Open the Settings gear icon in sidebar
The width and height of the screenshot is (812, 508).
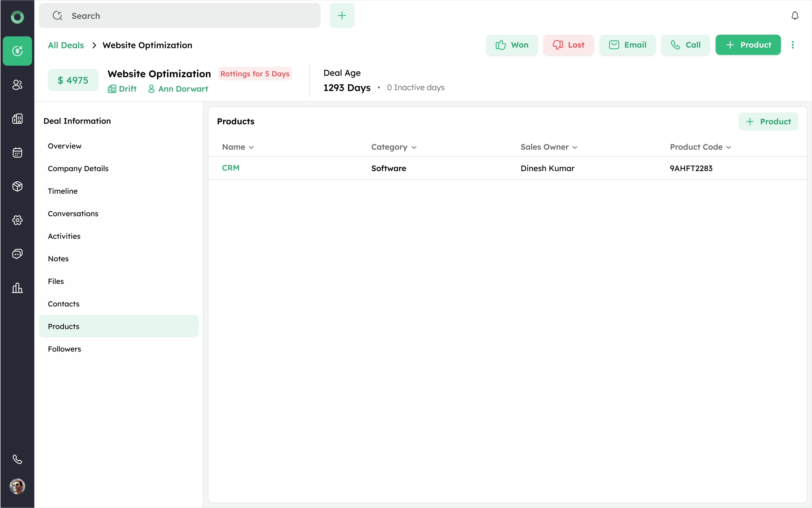coord(17,220)
